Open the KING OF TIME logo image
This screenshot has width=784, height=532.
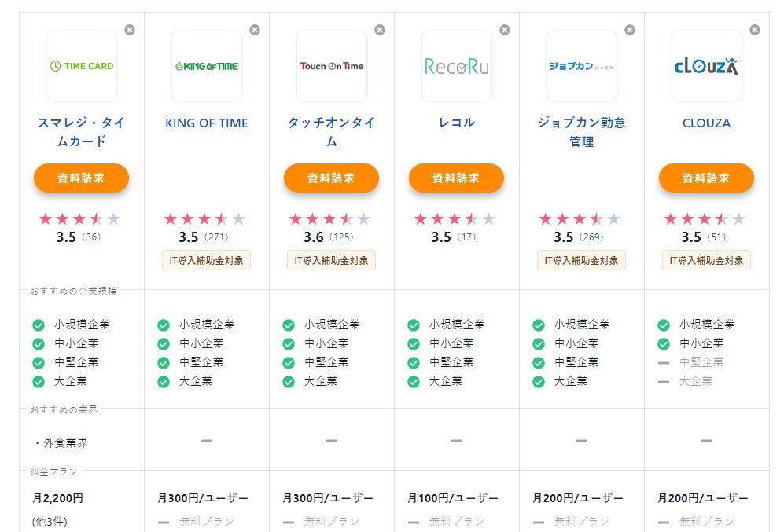click(x=207, y=66)
